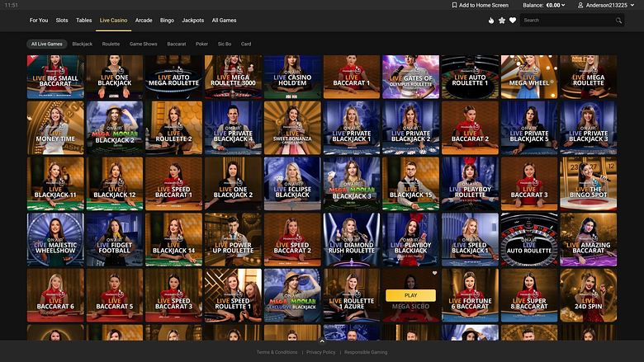Viewport: 644px width, 362px height.
Task: Filter by Blackjack category
Action: pyautogui.click(x=82, y=44)
